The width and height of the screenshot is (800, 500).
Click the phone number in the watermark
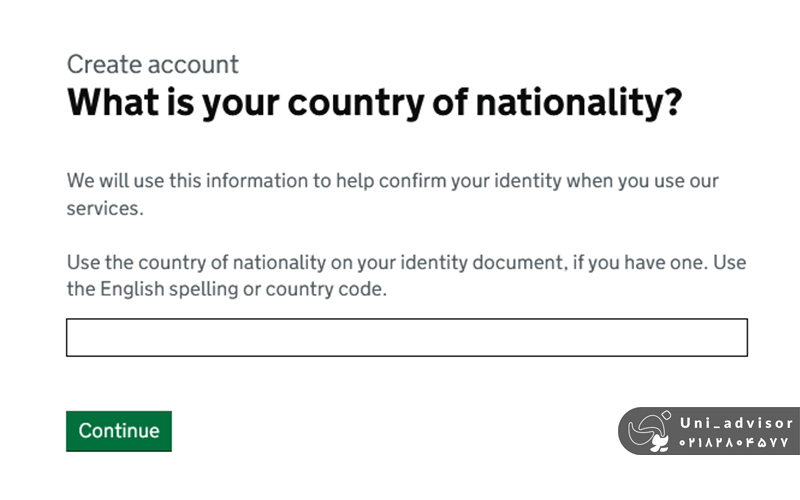(x=735, y=442)
